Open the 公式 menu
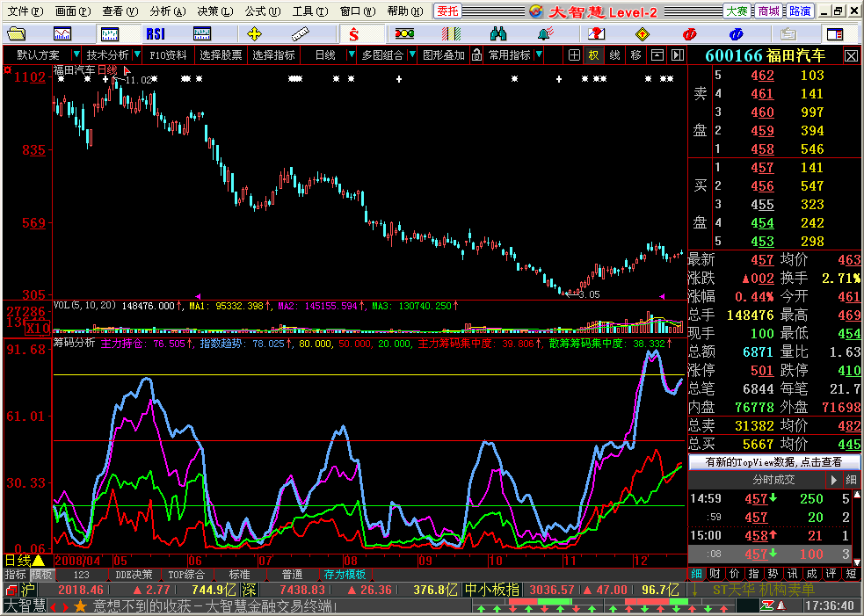The height and width of the screenshot is (616, 864). click(x=262, y=11)
